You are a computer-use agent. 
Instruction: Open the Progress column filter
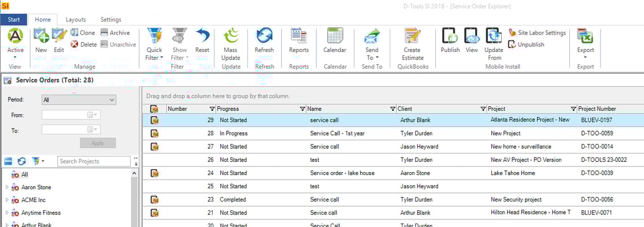[x=302, y=109]
